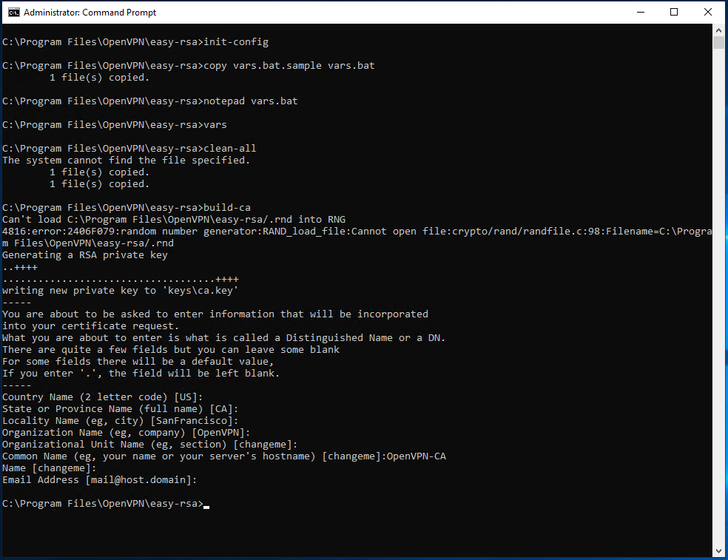Click the empty scrollbar track below the thumb
Viewport: 728px width, 560px height.
719,296
